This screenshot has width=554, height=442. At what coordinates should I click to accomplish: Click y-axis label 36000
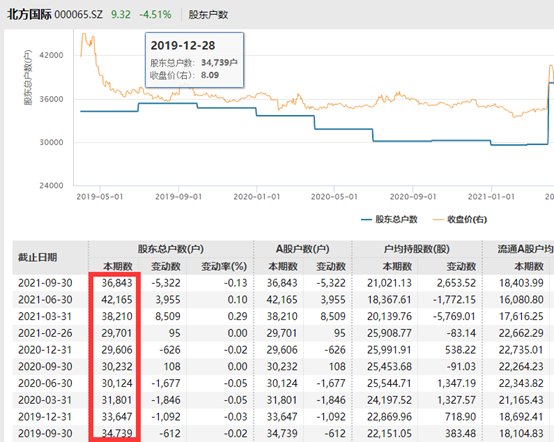point(51,99)
